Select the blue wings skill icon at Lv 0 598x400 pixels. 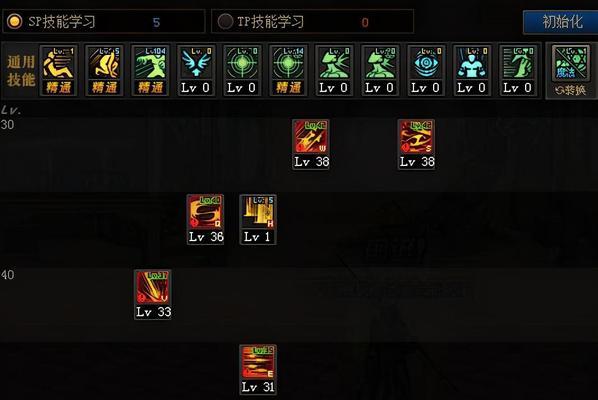click(x=196, y=70)
